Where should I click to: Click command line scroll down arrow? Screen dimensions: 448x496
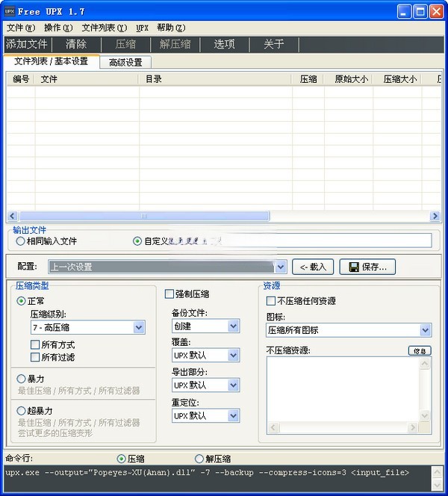click(x=437, y=485)
